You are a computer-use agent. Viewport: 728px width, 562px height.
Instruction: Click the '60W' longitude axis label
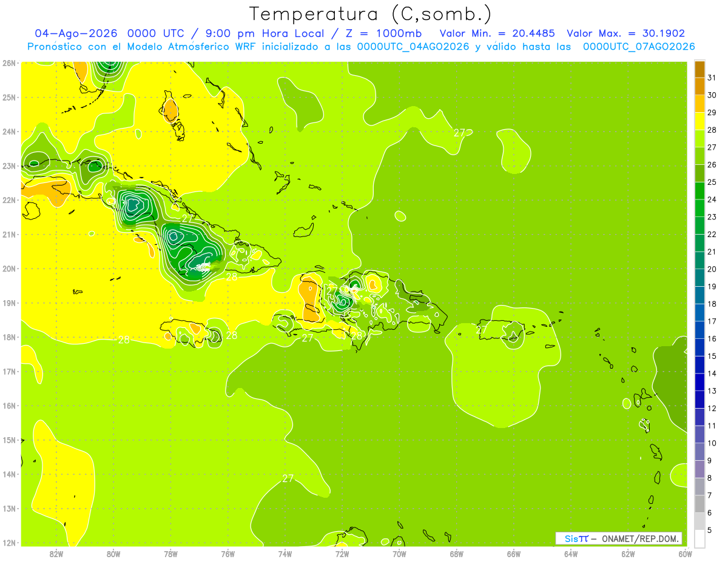685,554
